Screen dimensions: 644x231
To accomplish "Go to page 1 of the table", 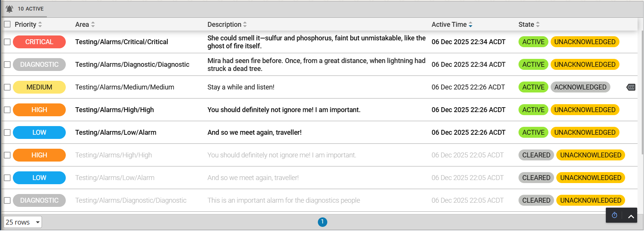I will tap(322, 222).
